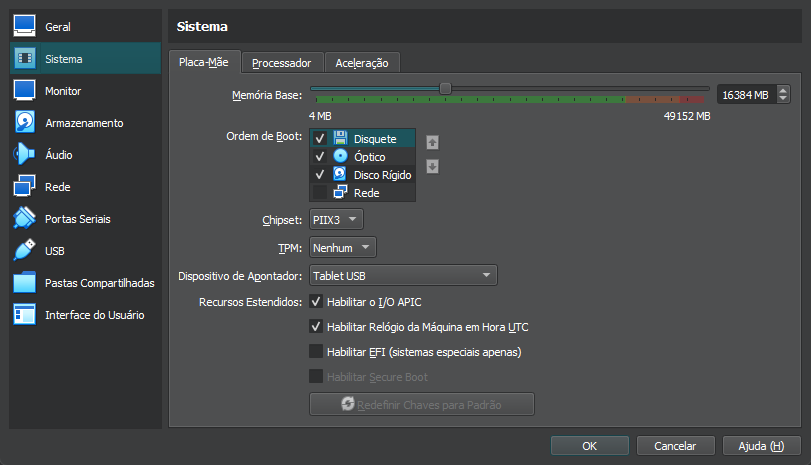This screenshot has height=465, width=811.
Task: Uncheck Disquete in boot order
Action: 320,139
